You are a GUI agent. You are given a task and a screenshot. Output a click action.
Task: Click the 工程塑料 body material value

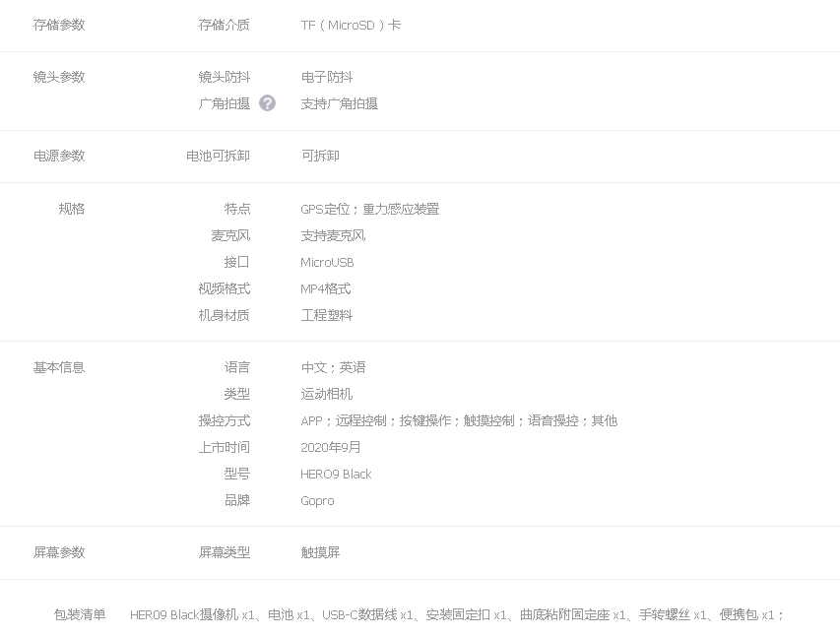point(327,316)
